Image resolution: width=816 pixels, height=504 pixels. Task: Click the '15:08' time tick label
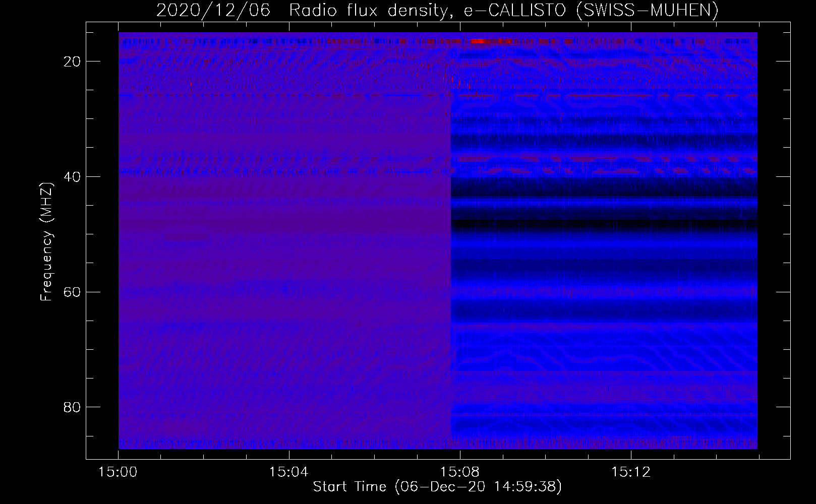pos(460,472)
